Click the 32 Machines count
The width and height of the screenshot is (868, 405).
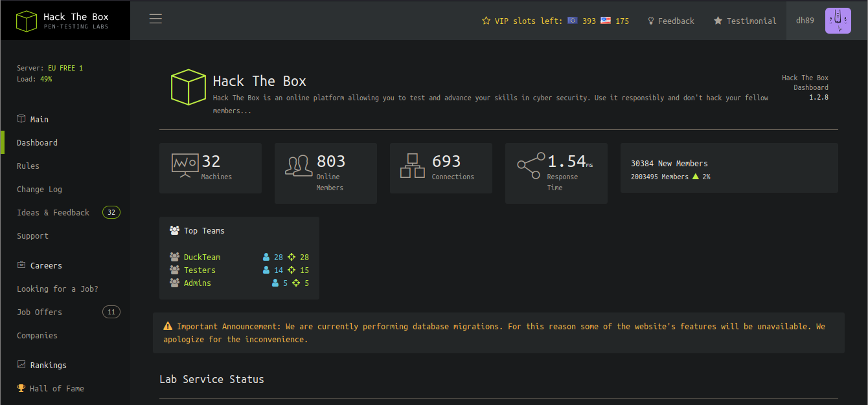click(211, 161)
